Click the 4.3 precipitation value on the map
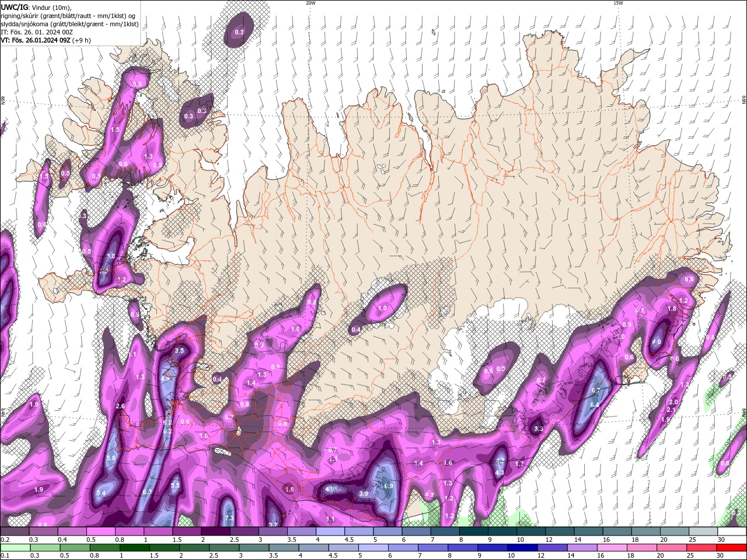The height and width of the screenshot is (560, 747). coord(500,473)
